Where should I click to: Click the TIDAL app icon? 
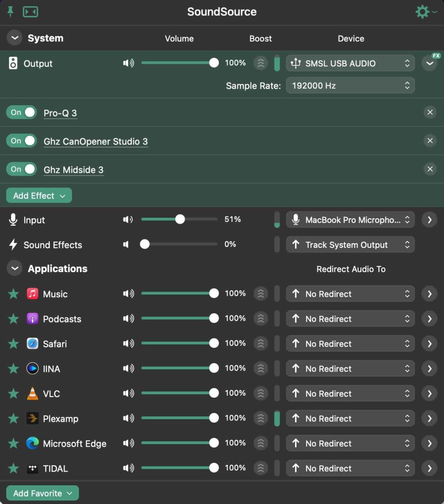tap(32, 468)
